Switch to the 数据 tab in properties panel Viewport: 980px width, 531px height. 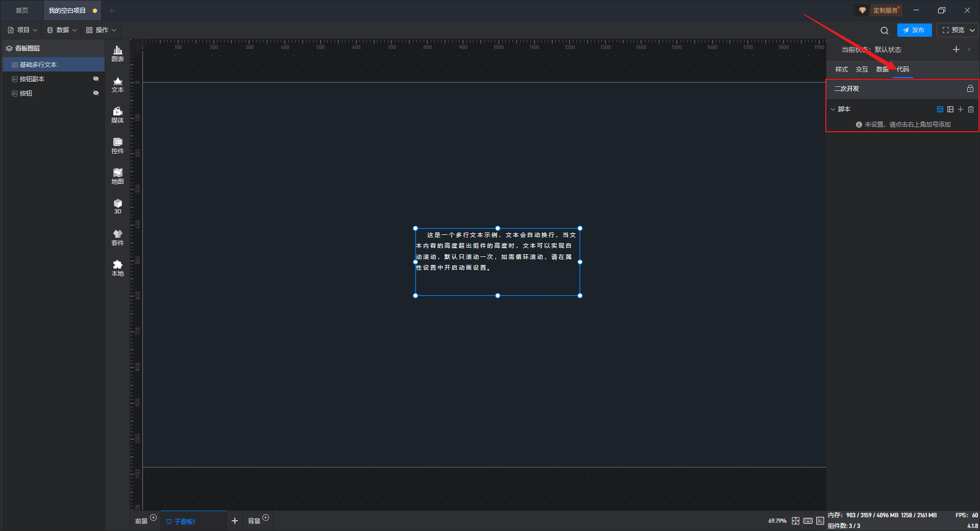[x=883, y=69]
